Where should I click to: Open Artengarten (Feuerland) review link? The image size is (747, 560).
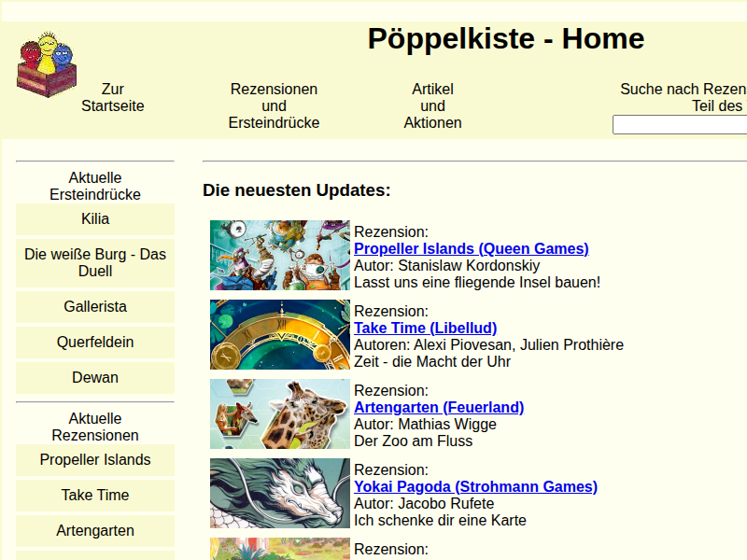pyautogui.click(x=438, y=408)
